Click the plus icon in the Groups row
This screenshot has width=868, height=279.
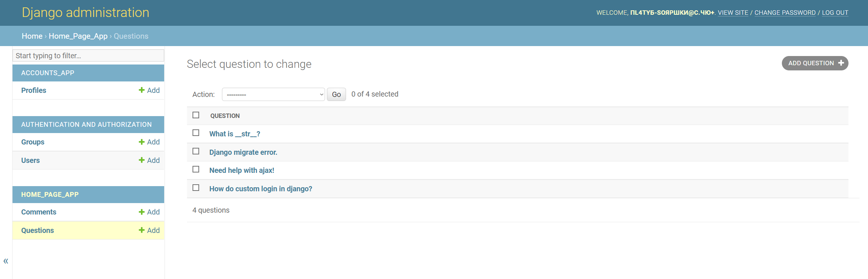(141, 142)
